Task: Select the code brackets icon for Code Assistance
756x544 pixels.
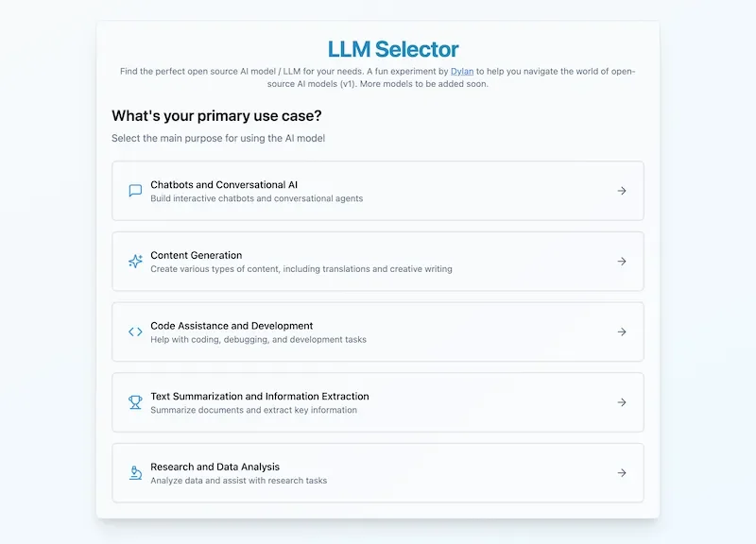Action: point(133,331)
